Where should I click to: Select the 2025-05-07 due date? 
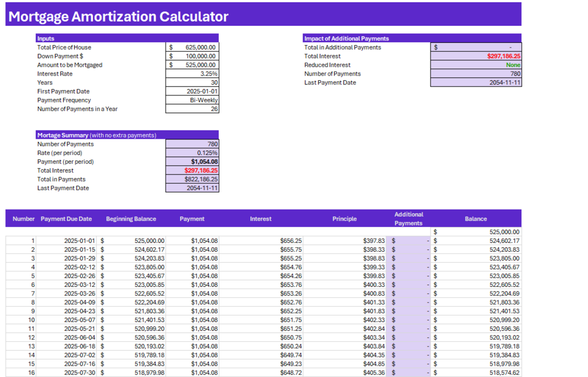(x=67, y=320)
